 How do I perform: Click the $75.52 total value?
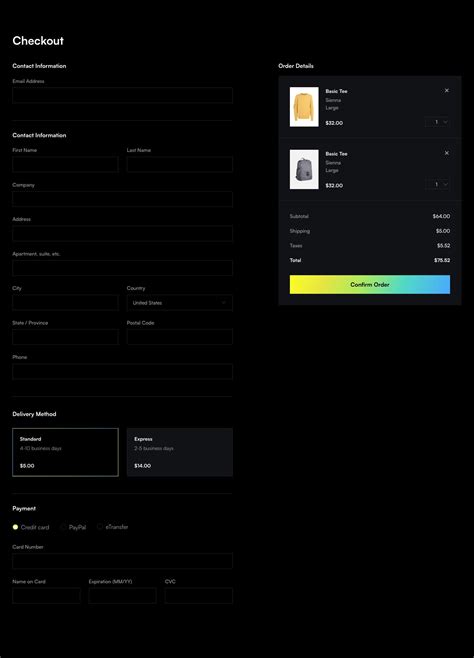(x=442, y=261)
